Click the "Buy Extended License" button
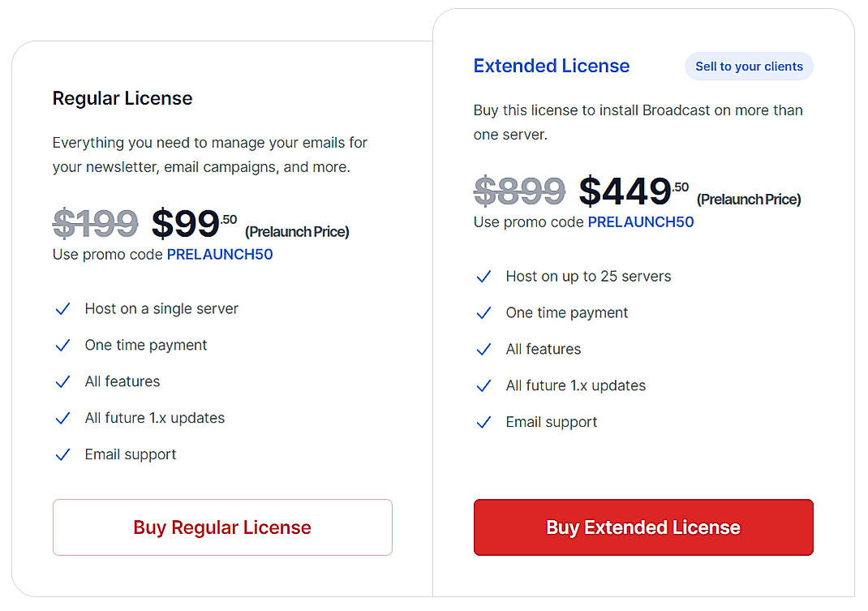Viewport: 868px width, 611px height. point(642,527)
